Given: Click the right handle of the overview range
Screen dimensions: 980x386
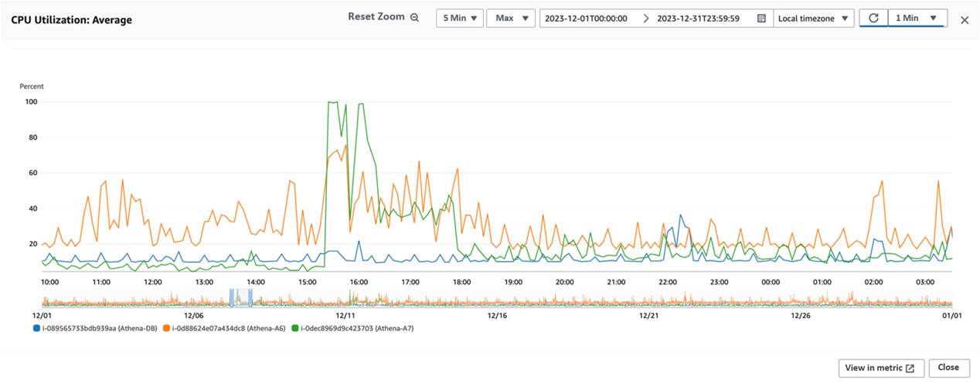Looking at the screenshot, I should point(250,298).
